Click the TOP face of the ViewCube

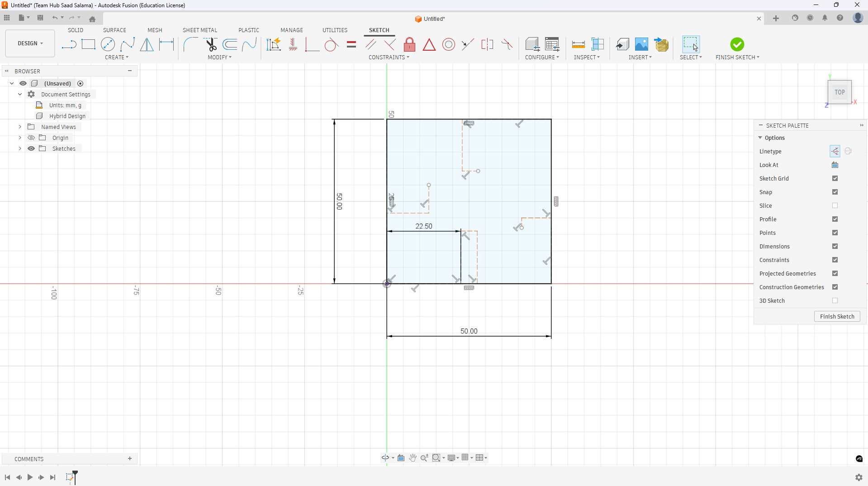840,92
